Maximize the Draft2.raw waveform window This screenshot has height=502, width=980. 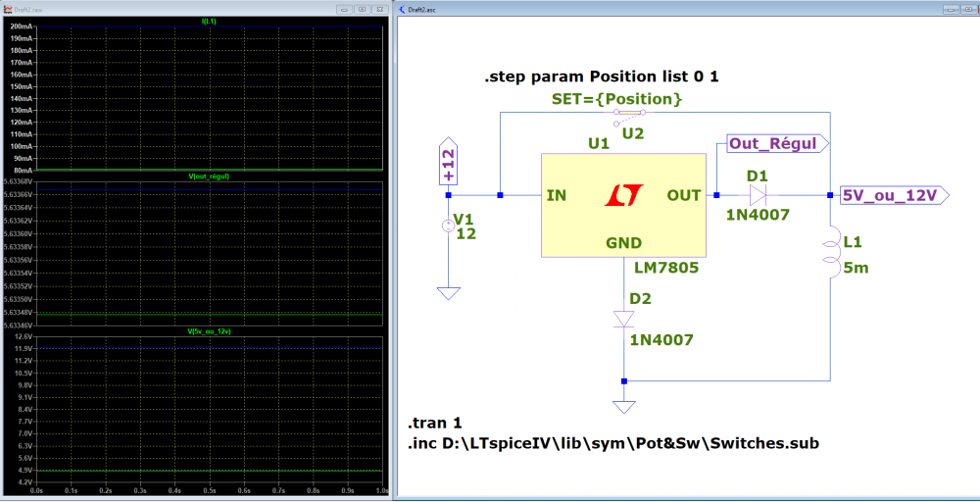[x=362, y=10]
